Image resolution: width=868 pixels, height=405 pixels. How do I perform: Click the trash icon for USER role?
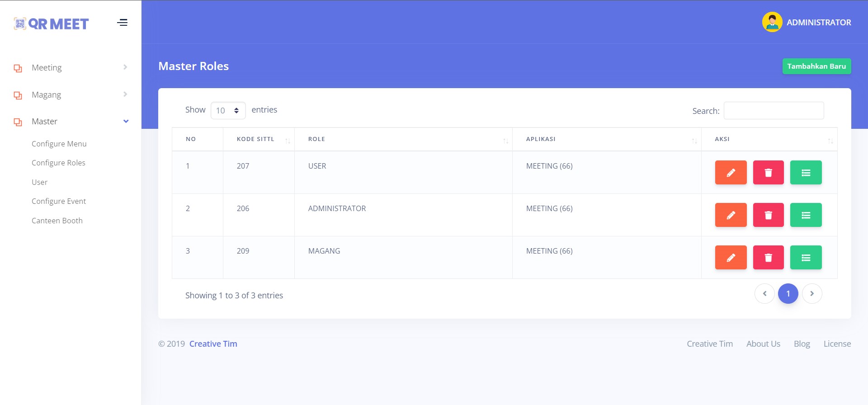768,173
